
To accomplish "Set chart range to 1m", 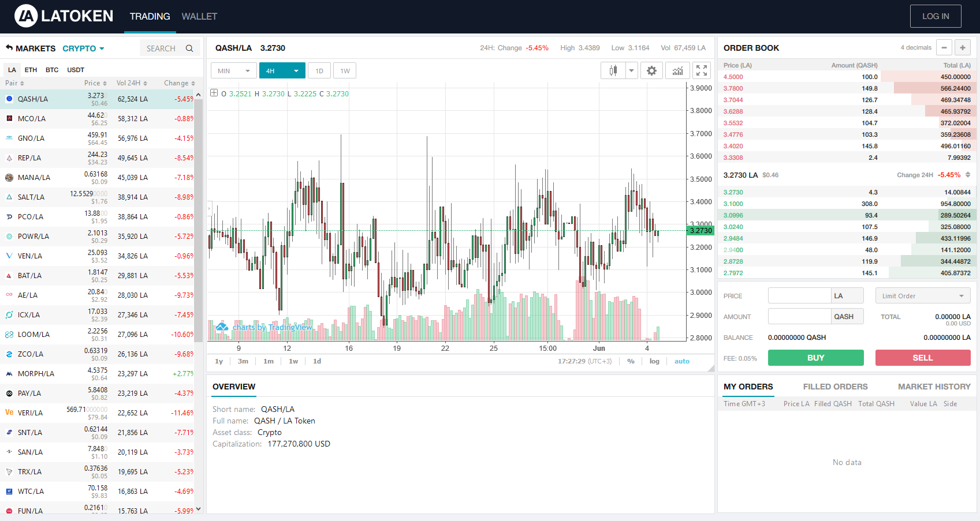I will pyautogui.click(x=269, y=361).
